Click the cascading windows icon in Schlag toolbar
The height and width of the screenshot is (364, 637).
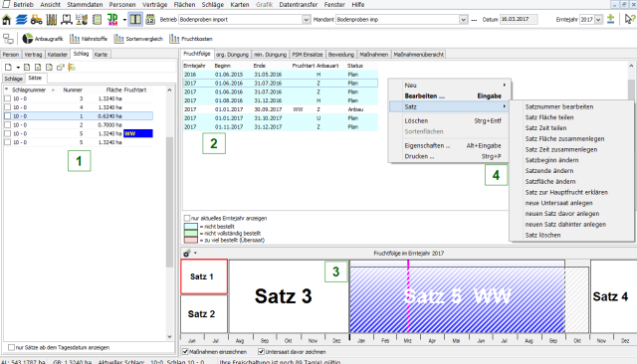tap(61, 67)
